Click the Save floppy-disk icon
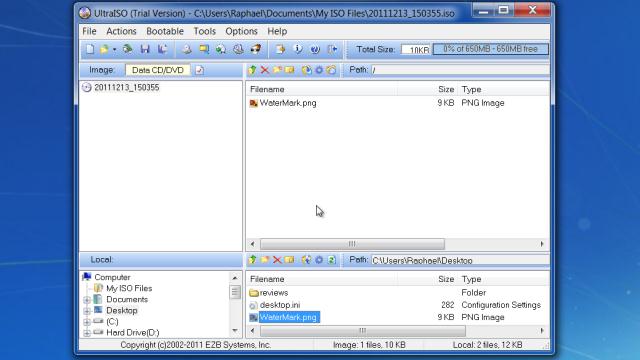640x360 pixels. 145,49
